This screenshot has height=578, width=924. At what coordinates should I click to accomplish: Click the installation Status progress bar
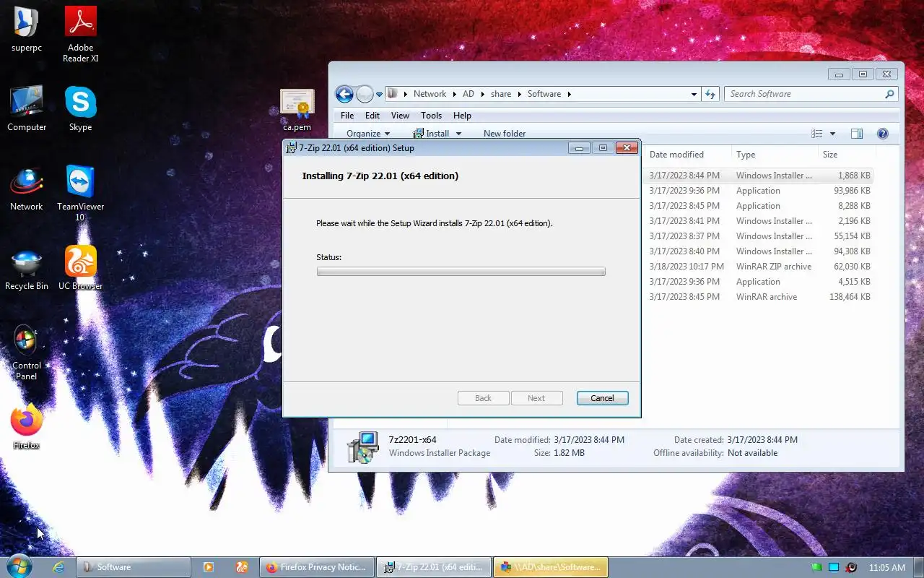click(461, 272)
